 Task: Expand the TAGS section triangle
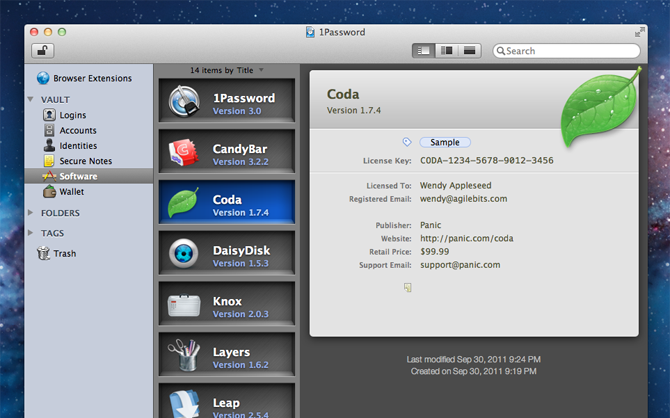click(x=30, y=233)
